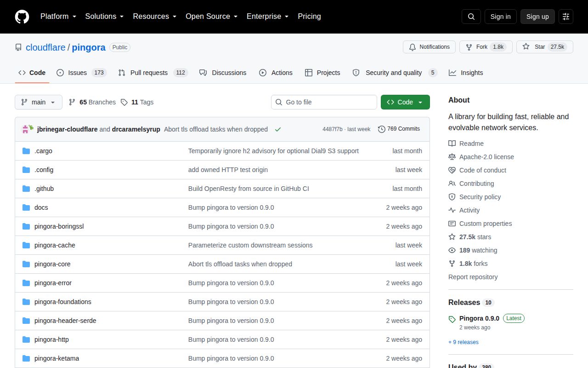Click the license scale icon
This screenshot has width=588, height=368.
452,157
